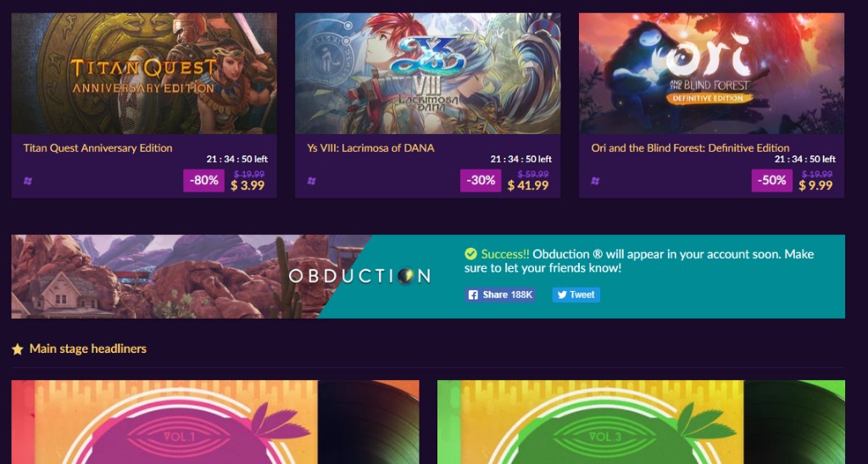Open Ys VIII: Lacrimosa of DANA link
This screenshot has width=868, height=464.
click(371, 148)
